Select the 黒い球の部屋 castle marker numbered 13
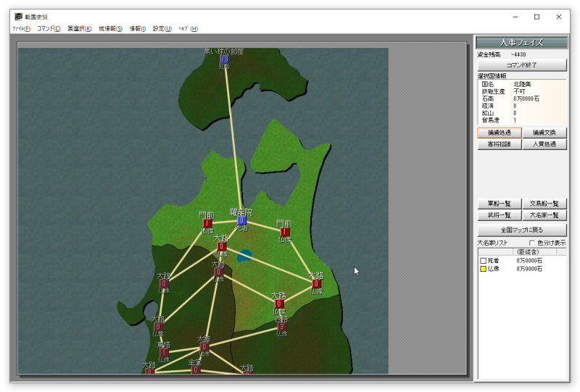This screenshot has height=392, width=580. point(224,59)
